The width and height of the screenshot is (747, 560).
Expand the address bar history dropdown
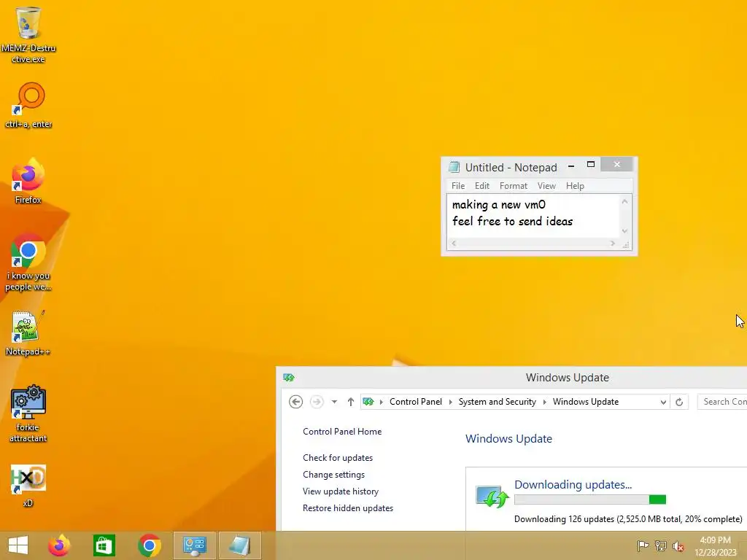pyautogui.click(x=663, y=402)
